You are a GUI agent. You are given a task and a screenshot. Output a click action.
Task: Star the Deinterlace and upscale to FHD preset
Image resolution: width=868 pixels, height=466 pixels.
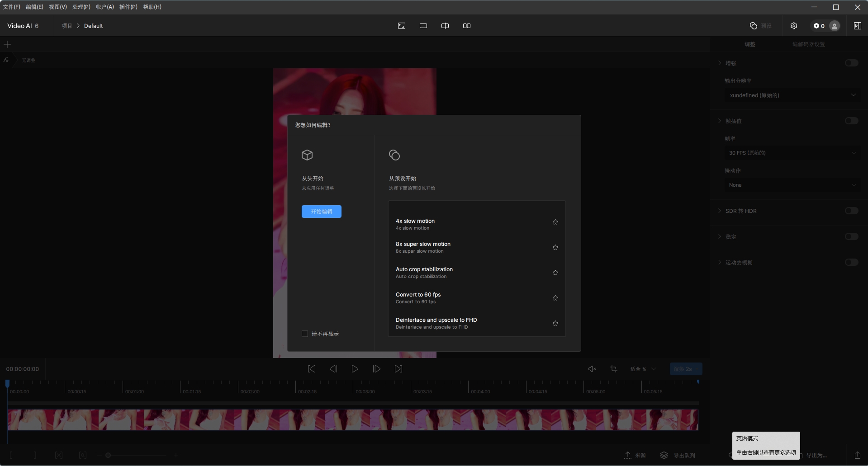coord(555,323)
